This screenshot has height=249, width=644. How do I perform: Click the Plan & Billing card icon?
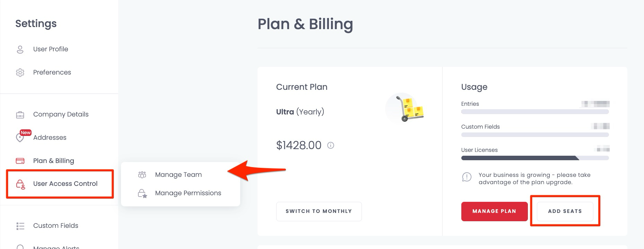tap(20, 161)
